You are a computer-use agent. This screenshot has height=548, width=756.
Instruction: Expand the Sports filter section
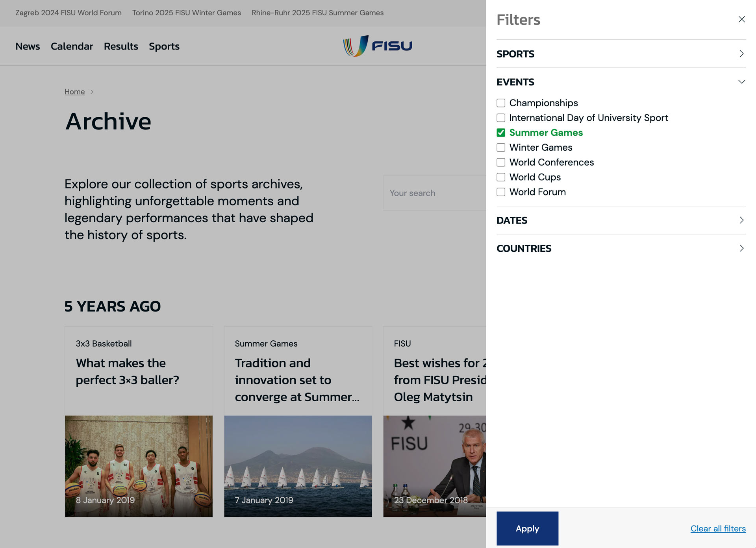pos(621,54)
